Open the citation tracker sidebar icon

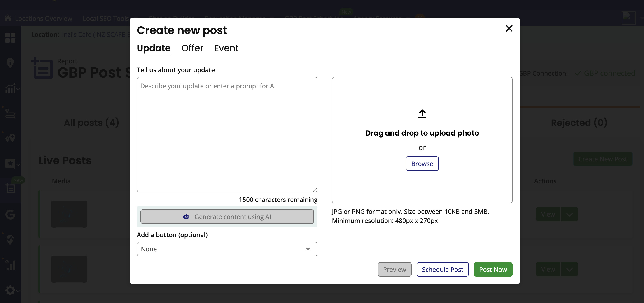coord(10,113)
